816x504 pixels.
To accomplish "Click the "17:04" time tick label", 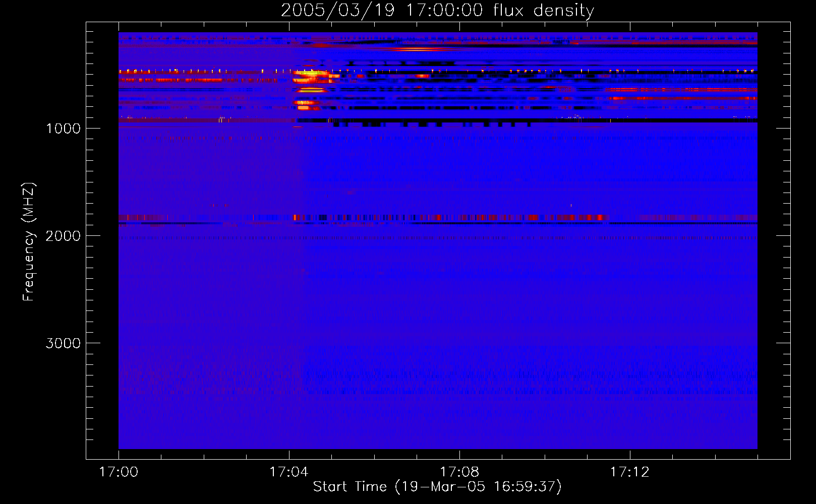I will click(x=288, y=472).
